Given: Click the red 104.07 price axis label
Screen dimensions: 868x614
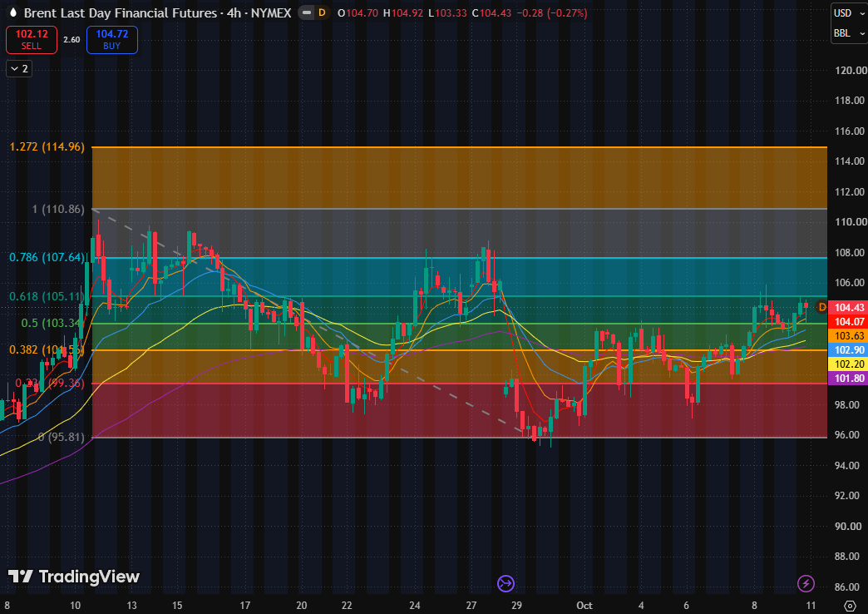Looking at the screenshot, I should (849, 322).
